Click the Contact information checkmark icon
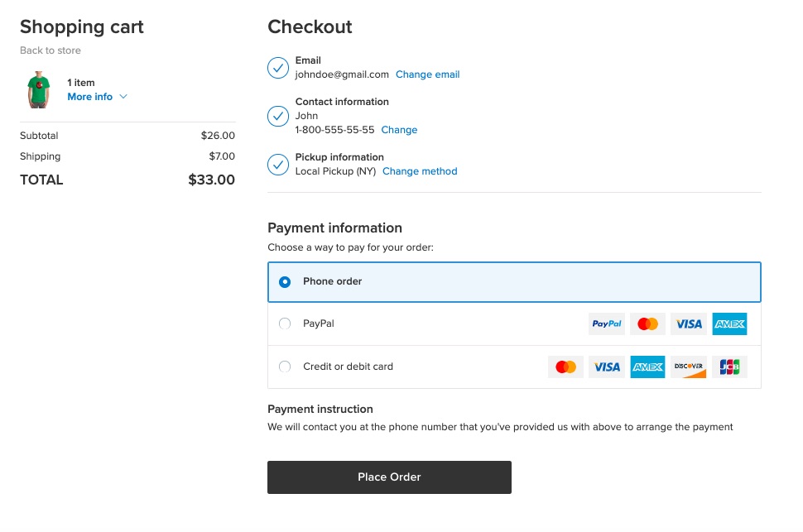 [x=278, y=117]
